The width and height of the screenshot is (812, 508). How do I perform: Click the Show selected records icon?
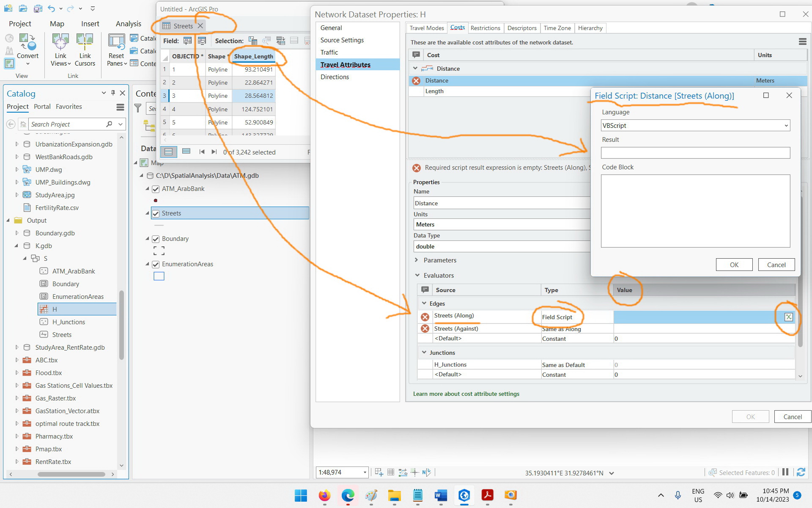click(186, 152)
